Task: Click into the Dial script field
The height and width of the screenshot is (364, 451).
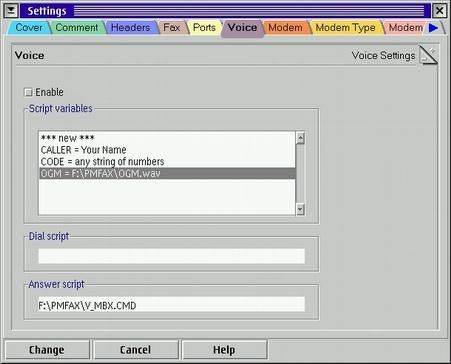Action: (171, 256)
